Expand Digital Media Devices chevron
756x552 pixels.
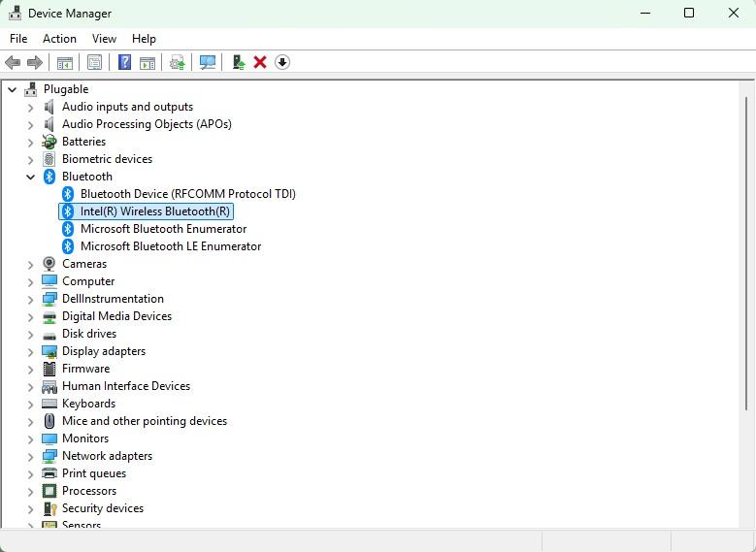pos(31,316)
